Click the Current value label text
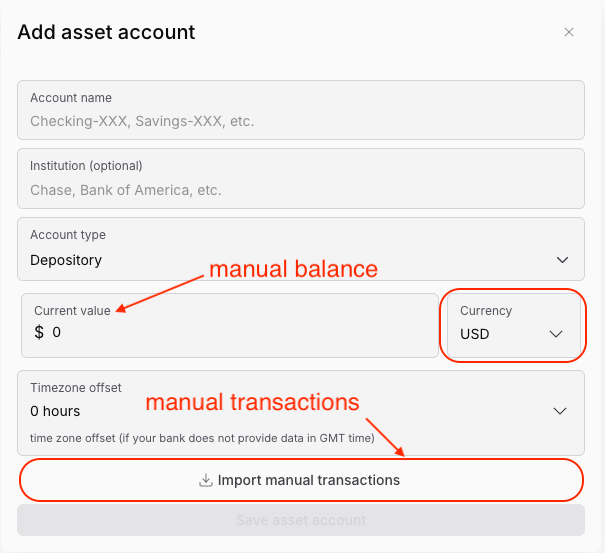 click(x=72, y=311)
